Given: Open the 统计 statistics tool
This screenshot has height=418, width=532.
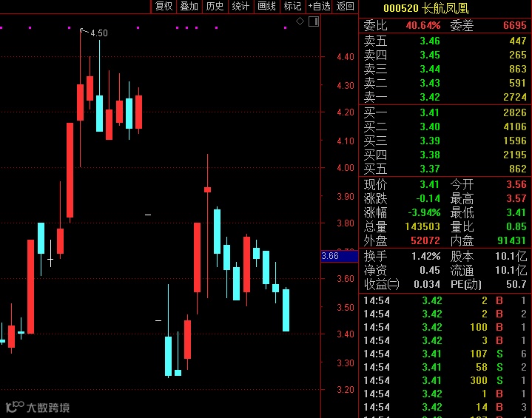Looking at the screenshot, I should pyautogui.click(x=240, y=7).
